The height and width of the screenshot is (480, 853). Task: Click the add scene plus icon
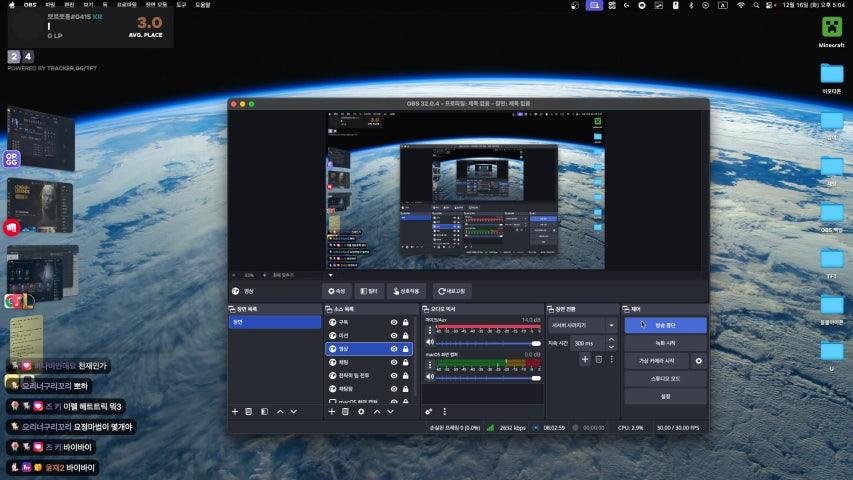[x=235, y=411]
